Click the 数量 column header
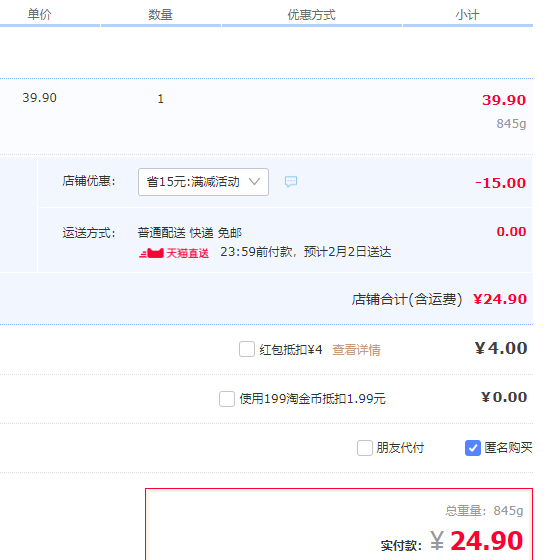 (160, 15)
